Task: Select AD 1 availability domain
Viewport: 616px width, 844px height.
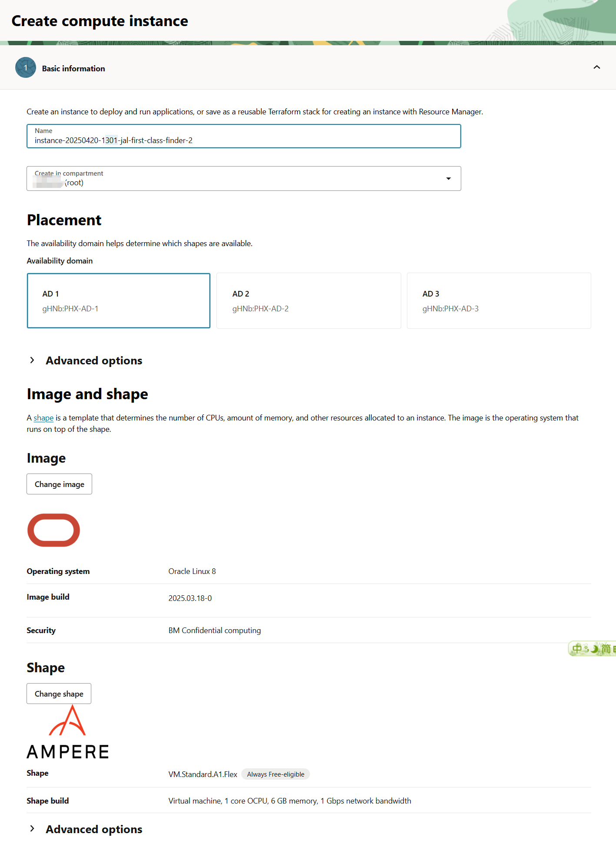Action: [x=118, y=300]
